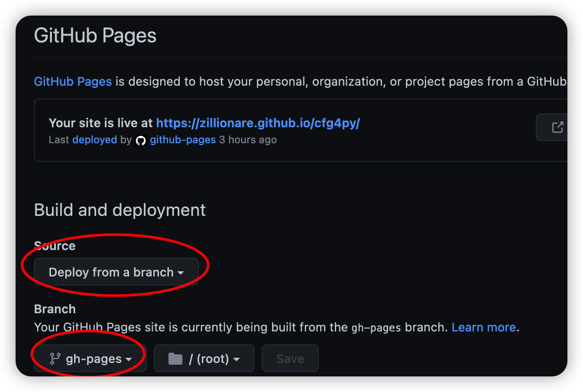The image size is (583, 392).
Task: Click the Save button
Action: pyautogui.click(x=290, y=359)
